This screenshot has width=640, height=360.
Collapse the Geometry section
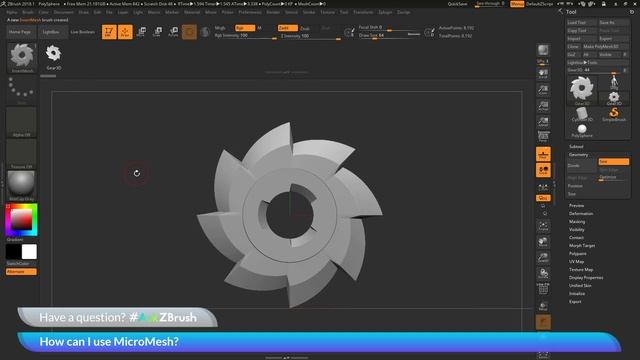[578, 155]
